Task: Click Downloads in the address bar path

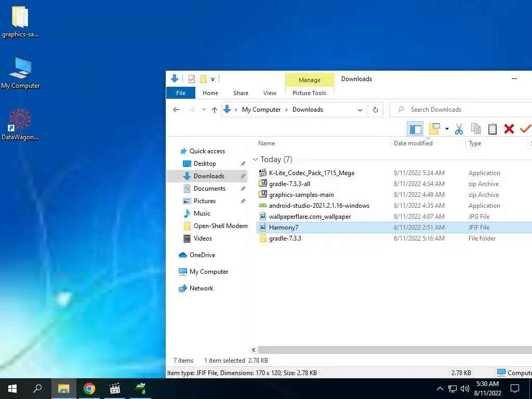Action: point(308,110)
